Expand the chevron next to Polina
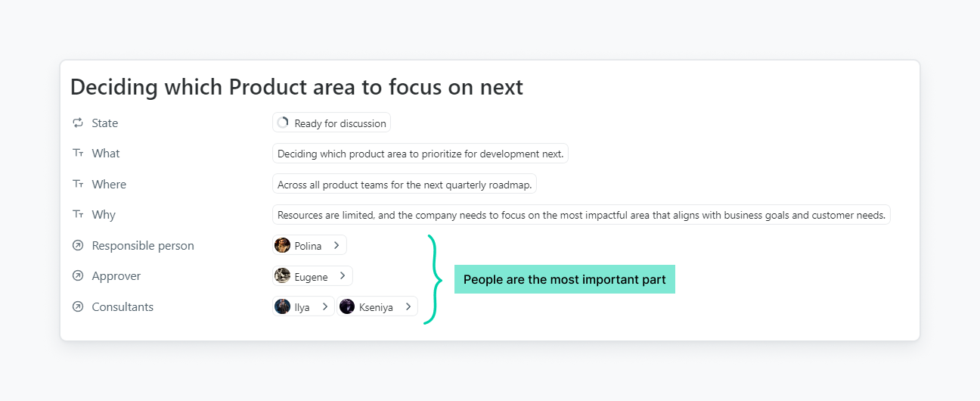980x401 pixels. 336,245
